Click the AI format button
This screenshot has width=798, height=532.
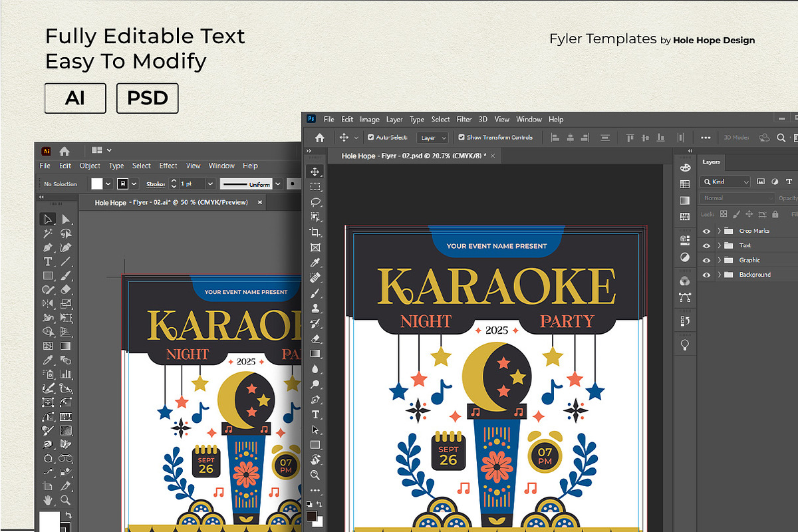coord(75,98)
